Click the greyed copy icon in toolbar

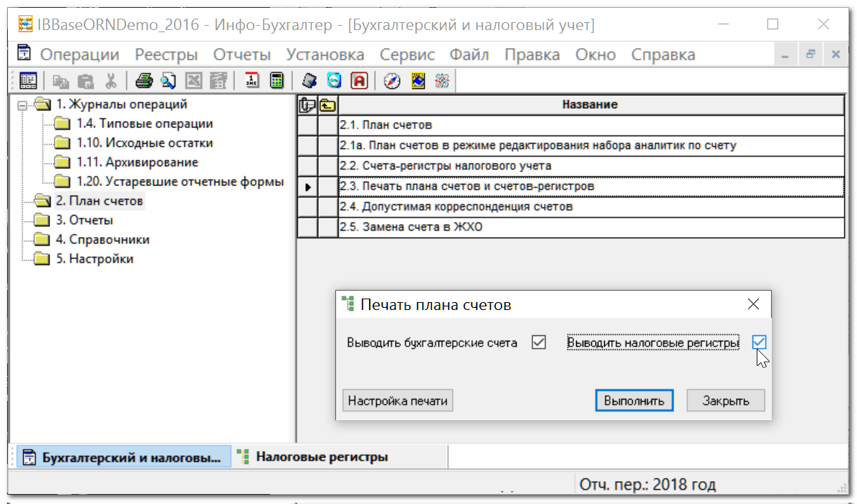tap(60, 82)
